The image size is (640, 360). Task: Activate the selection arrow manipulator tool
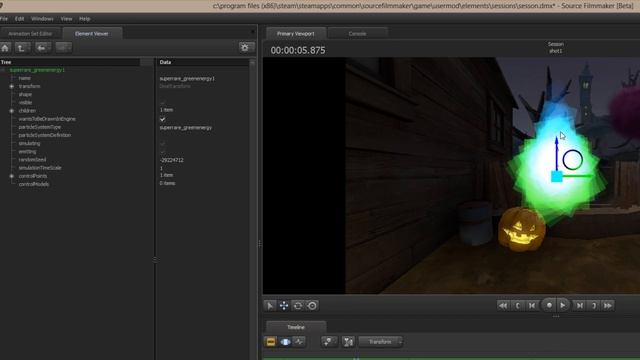pyautogui.click(x=270, y=306)
